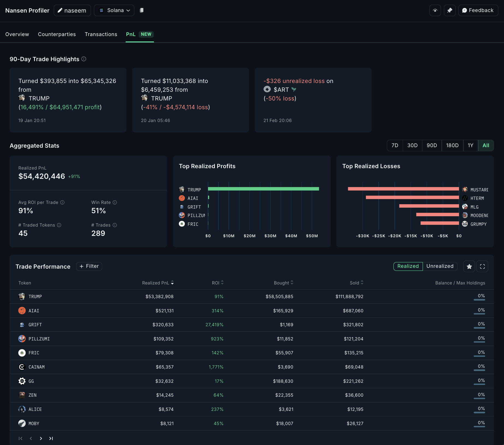
Task: Click the Nansen Profiler title
Action: click(27, 10)
